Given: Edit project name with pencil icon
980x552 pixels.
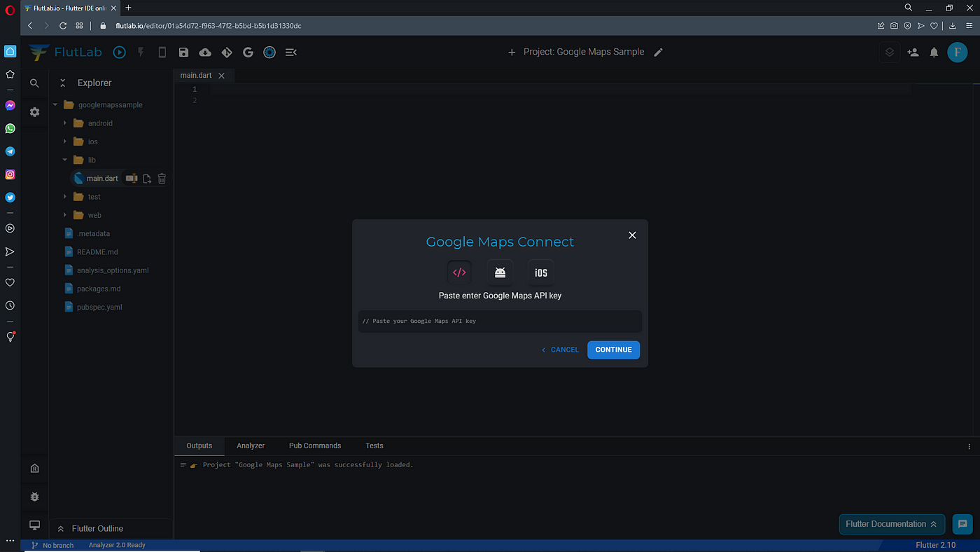Looking at the screenshot, I should pyautogui.click(x=658, y=52).
